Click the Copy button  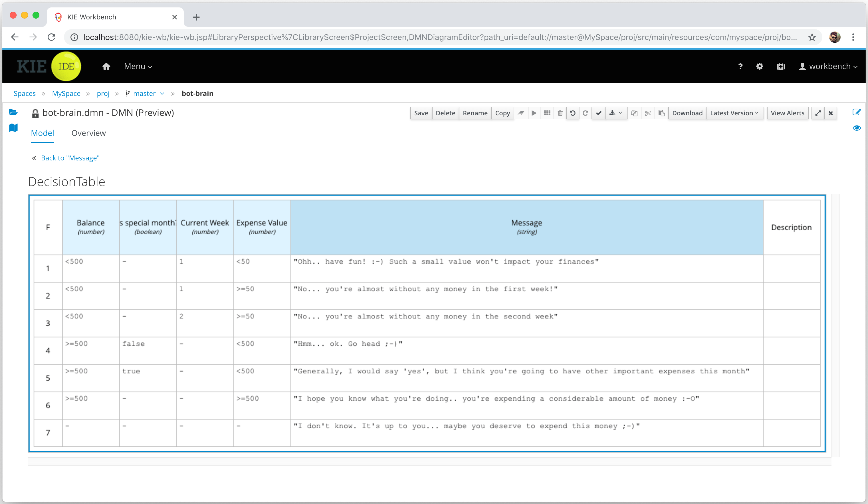pyautogui.click(x=502, y=113)
